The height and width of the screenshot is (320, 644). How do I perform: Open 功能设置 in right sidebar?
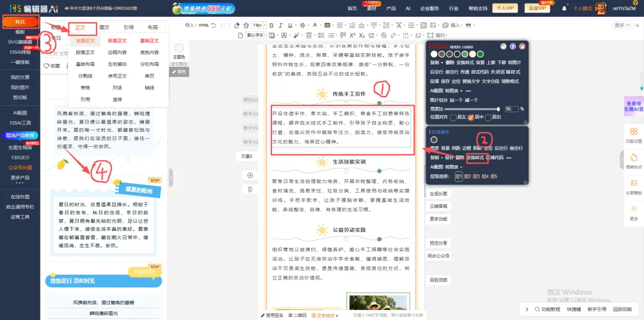tap(634, 135)
